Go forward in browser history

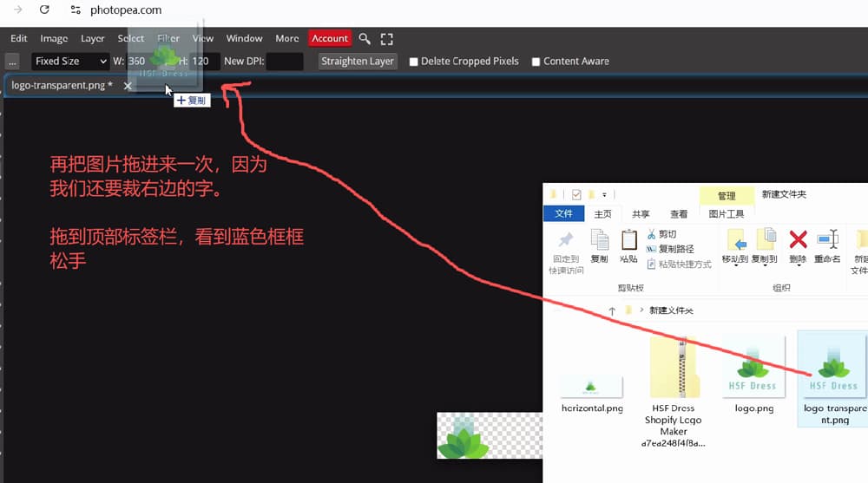click(18, 10)
